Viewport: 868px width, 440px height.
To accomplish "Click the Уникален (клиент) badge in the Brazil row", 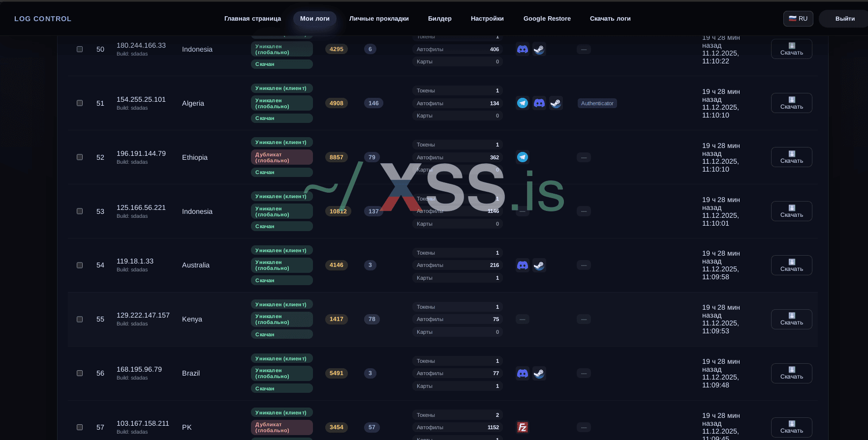I will [x=282, y=358].
